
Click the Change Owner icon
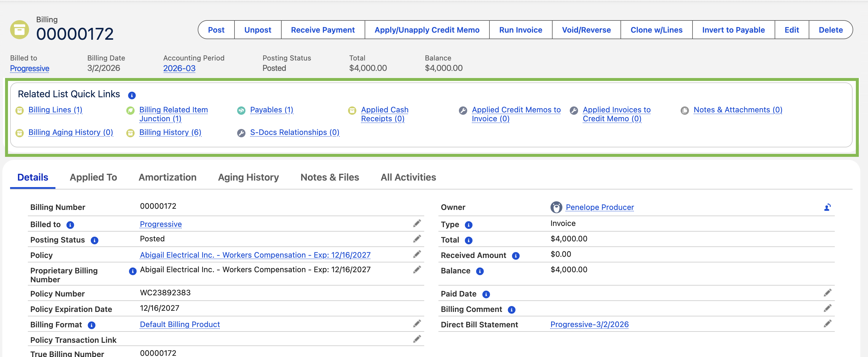828,207
